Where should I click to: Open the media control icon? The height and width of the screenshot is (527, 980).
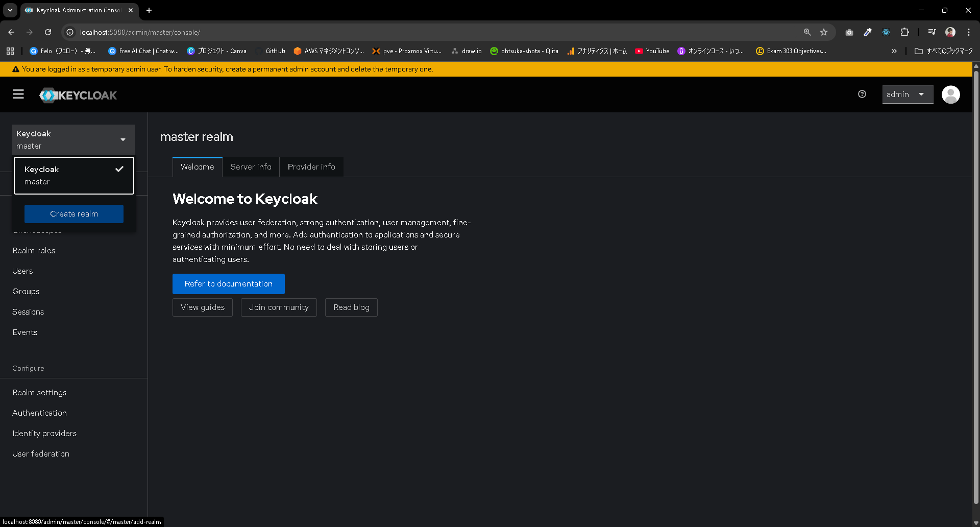coord(932,32)
